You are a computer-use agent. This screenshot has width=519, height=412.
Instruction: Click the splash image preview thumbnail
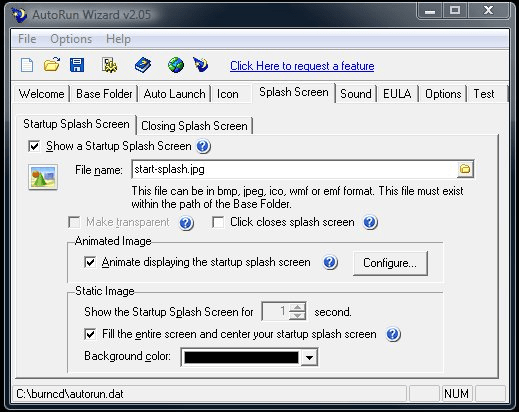coord(43,177)
